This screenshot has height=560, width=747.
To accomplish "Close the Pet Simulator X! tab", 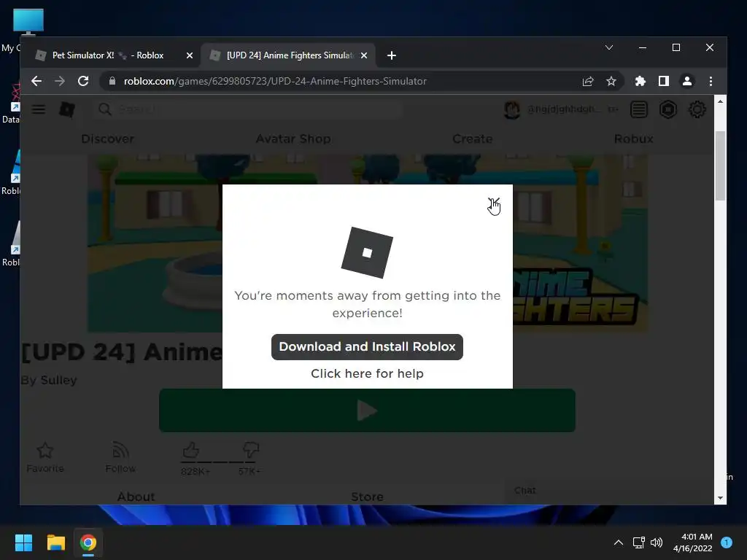I will (190, 55).
